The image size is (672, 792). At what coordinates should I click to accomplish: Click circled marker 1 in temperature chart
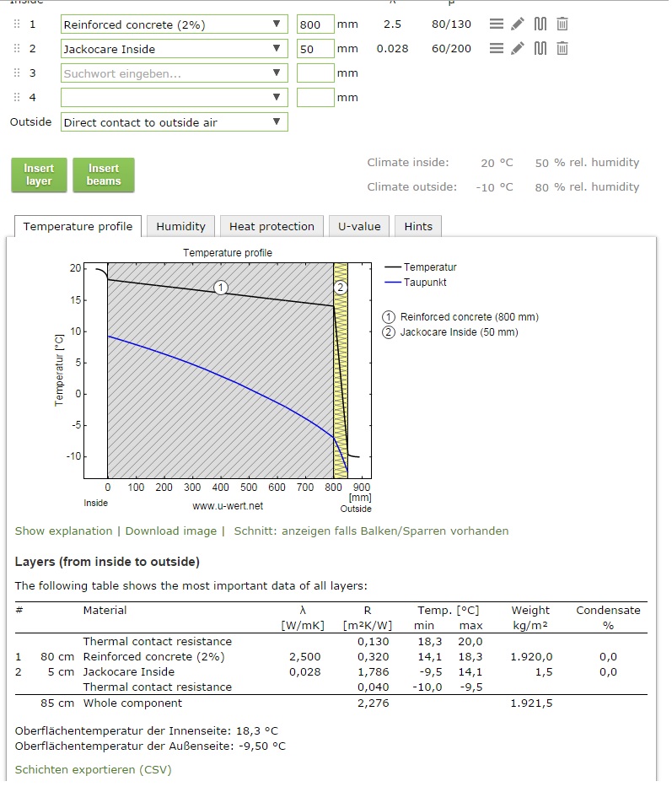(x=221, y=288)
